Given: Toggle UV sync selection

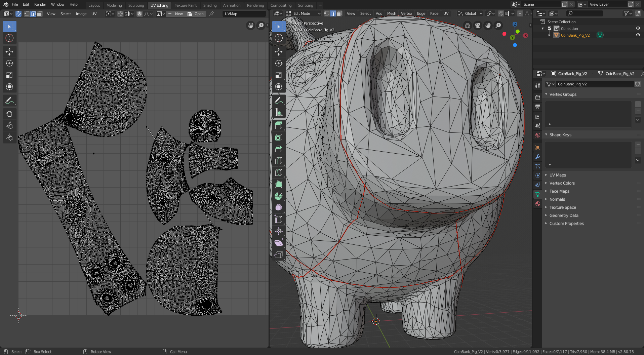Looking at the screenshot, I should tap(18, 14).
